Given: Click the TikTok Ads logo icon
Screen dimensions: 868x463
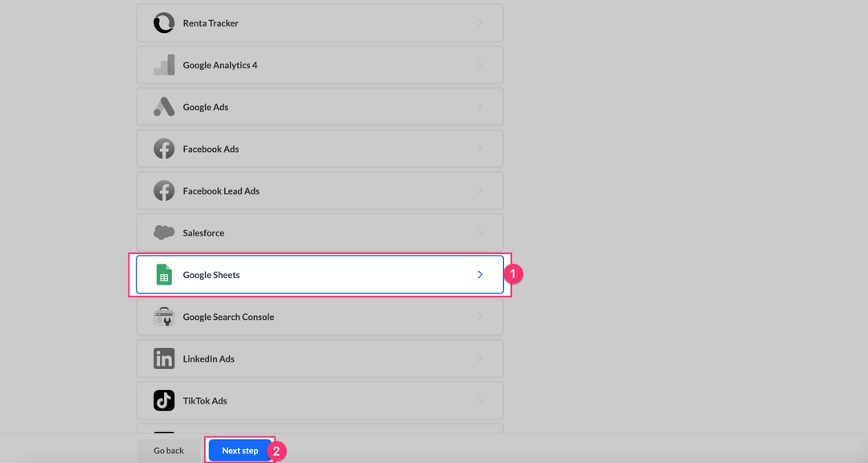Looking at the screenshot, I should coord(164,400).
